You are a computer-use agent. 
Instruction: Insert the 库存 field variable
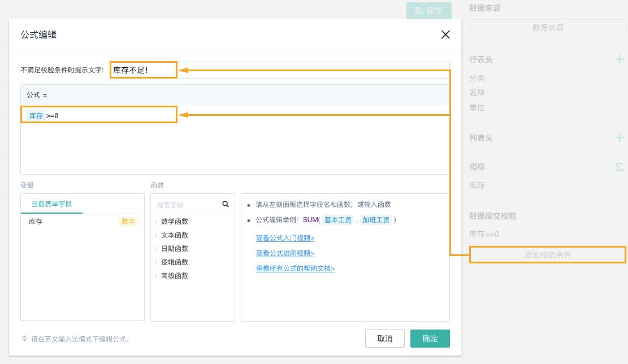pyautogui.click(x=36, y=222)
